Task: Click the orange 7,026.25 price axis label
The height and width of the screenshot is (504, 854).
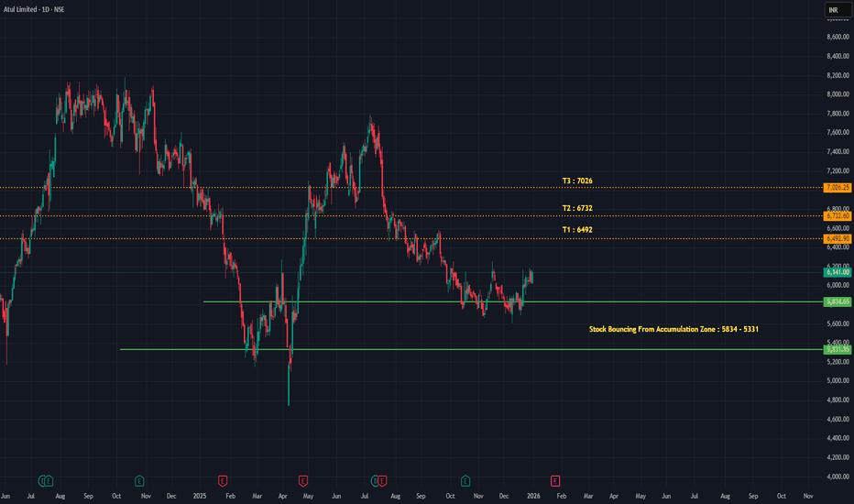Action: click(x=838, y=188)
